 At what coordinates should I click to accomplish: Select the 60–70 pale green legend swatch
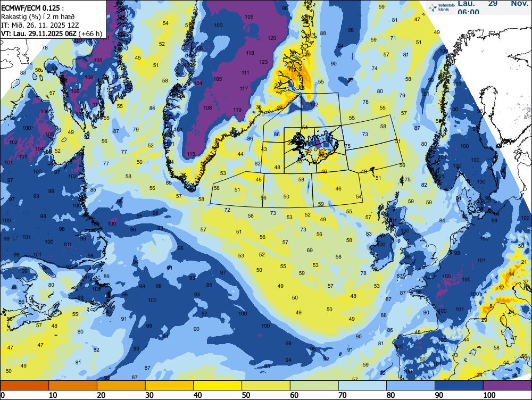[x=314, y=386]
